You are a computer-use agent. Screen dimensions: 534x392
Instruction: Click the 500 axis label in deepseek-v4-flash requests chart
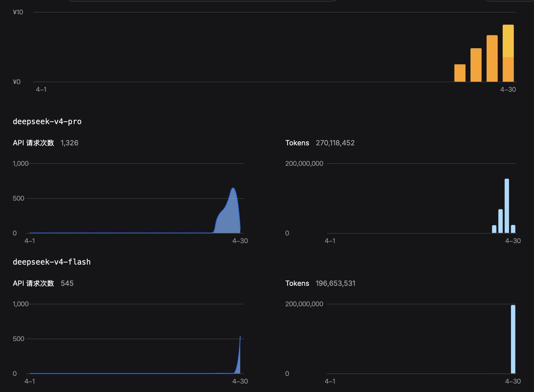19,339
